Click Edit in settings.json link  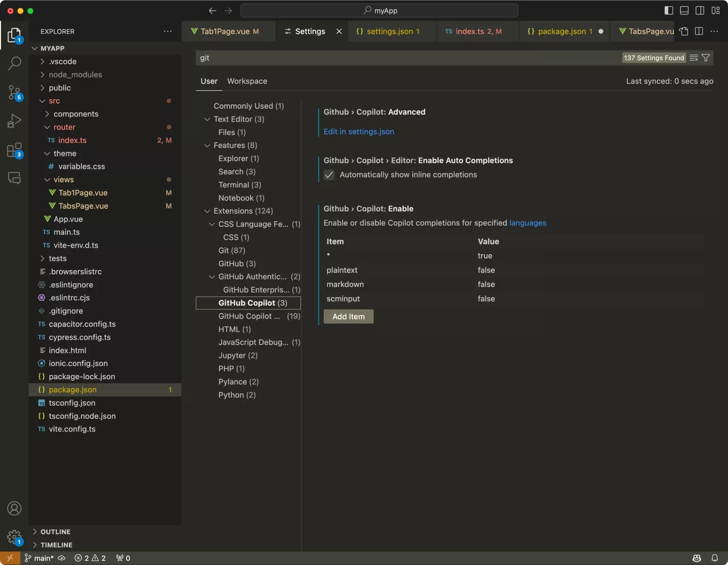click(359, 132)
